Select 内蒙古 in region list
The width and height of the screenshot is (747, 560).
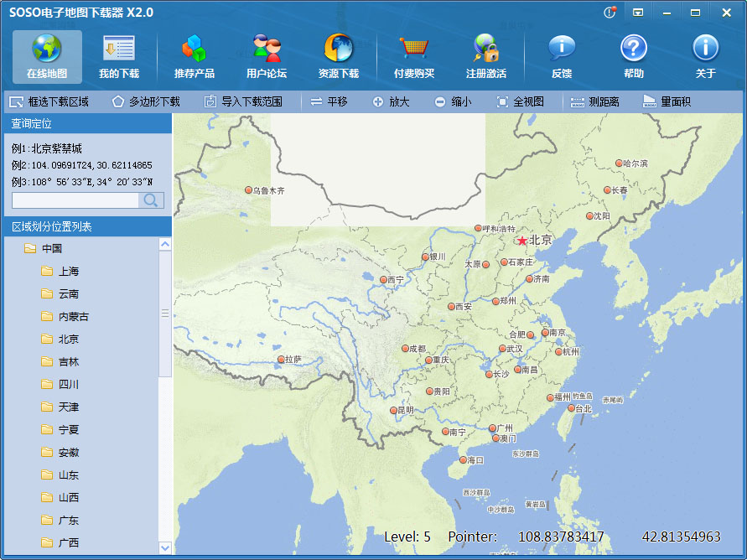coord(65,317)
